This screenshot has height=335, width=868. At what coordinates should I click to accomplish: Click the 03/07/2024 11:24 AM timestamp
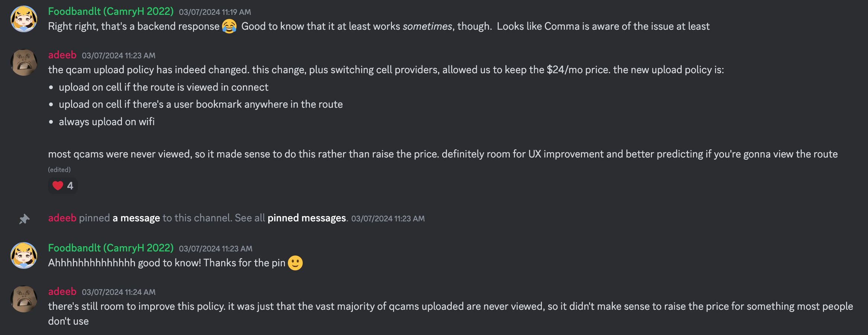tap(119, 292)
